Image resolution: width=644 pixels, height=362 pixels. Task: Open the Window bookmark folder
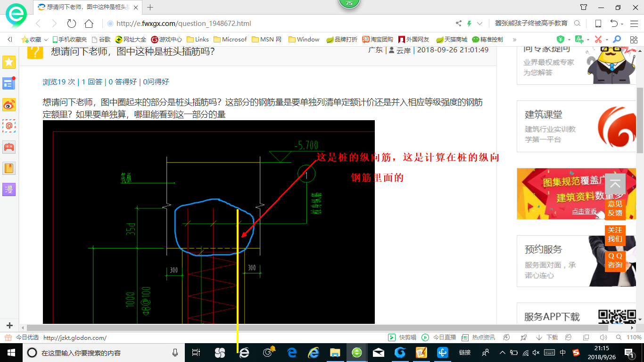tap(304, 40)
